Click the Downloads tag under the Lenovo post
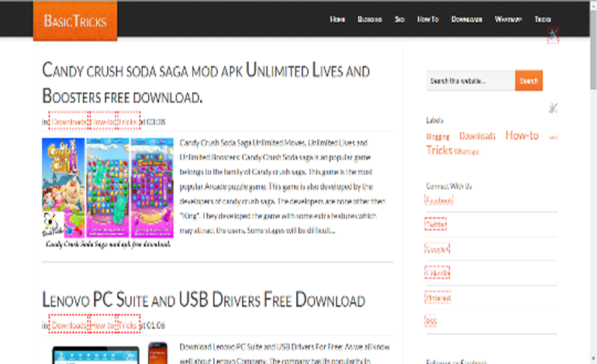This screenshot has height=364, width=597. (x=69, y=325)
